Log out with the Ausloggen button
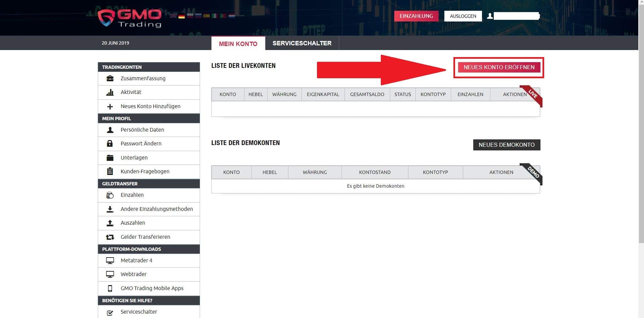Image resolution: width=644 pixels, height=318 pixels. click(x=463, y=16)
